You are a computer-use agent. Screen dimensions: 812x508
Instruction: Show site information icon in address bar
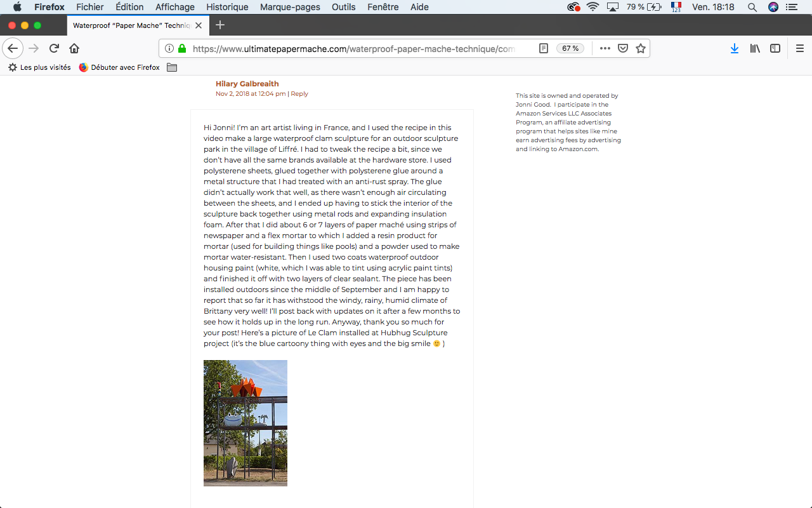[x=169, y=48]
